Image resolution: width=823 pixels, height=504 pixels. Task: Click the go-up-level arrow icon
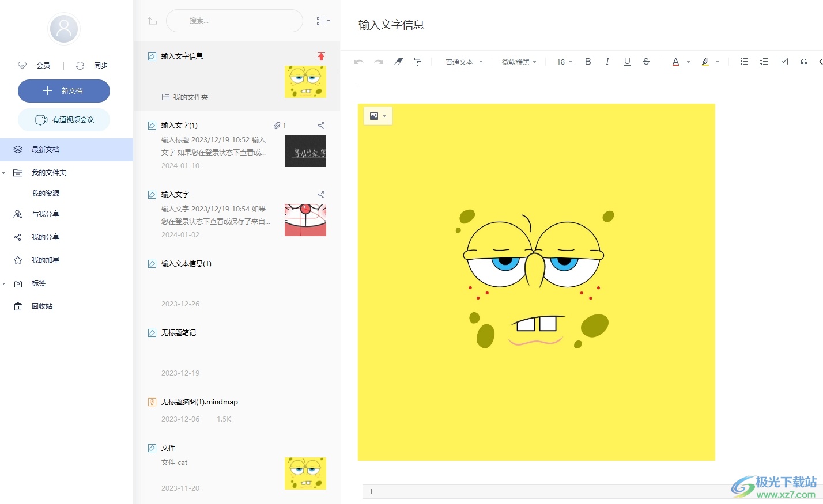pos(152,21)
